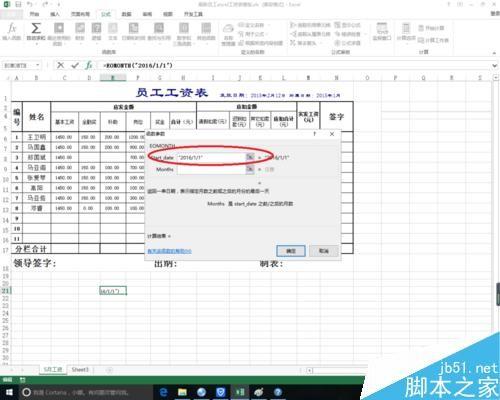
Task: Open the View ribbon tab
Action: pyautogui.click(x=168, y=14)
